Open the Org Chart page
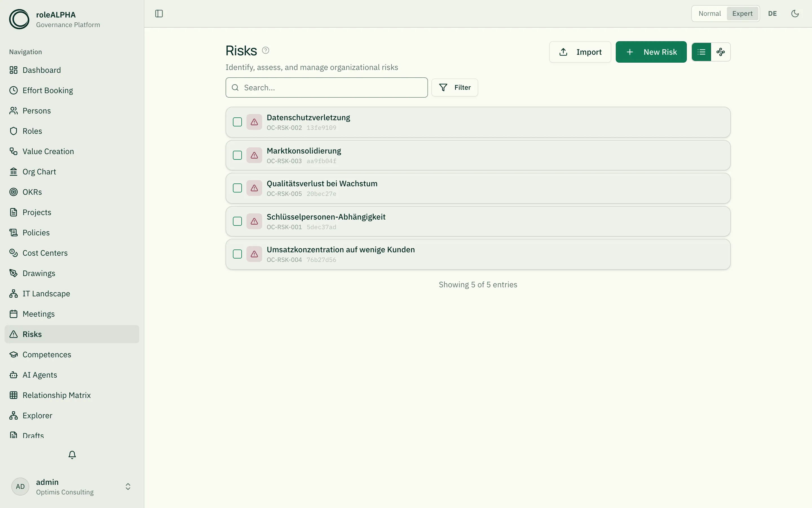Viewport: 812px width, 508px height. click(72, 172)
